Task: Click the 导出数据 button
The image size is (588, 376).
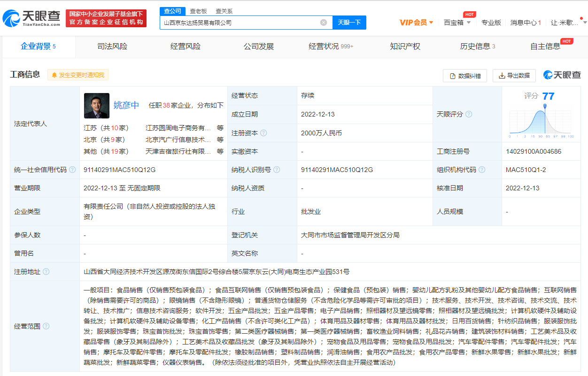Action: coord(514,76)
